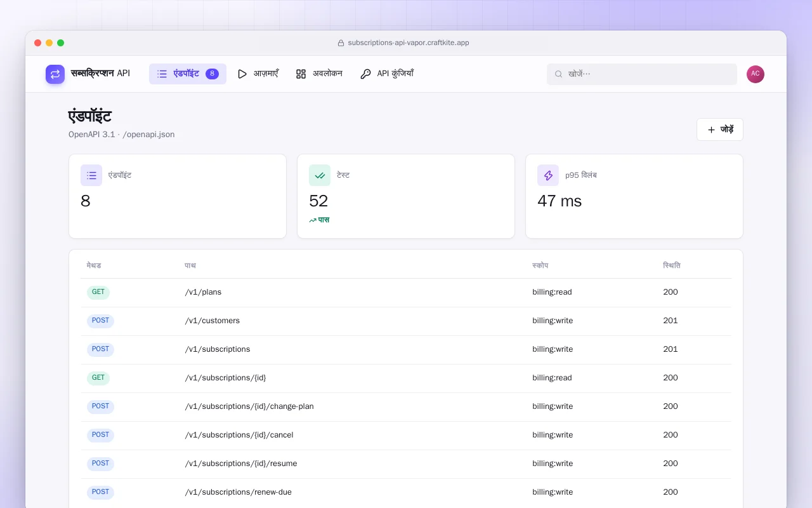Click the मेथड column header
Screen dimensions: 812x508
pos(94,265)
